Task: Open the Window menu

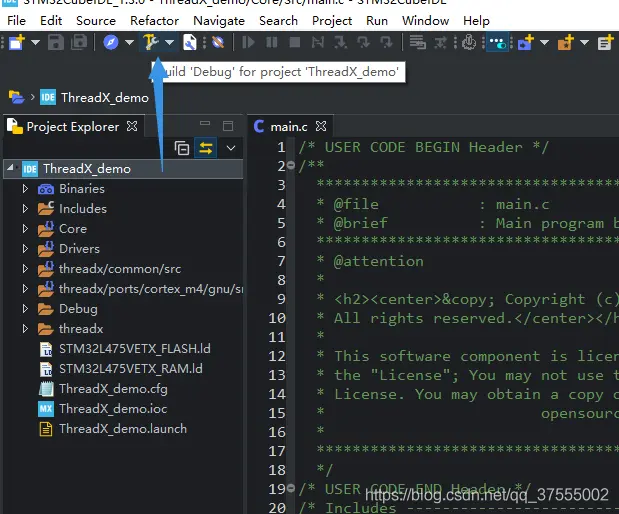Action: 426,21
